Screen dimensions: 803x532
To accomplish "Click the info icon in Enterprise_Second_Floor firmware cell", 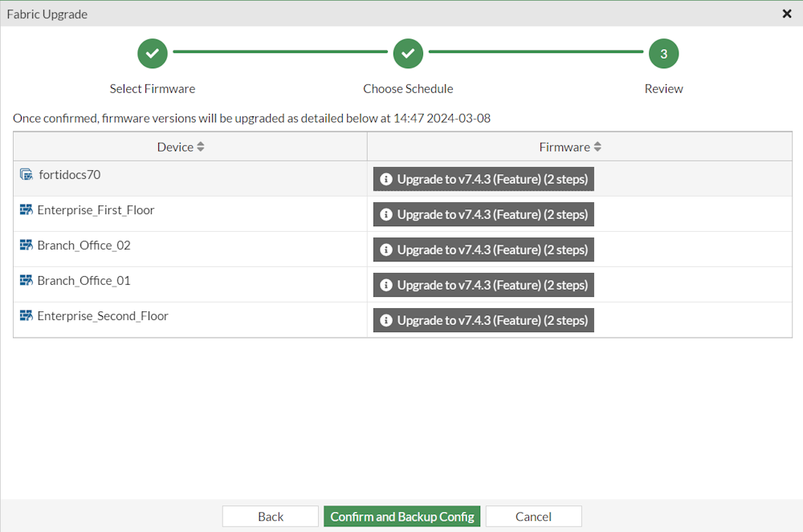I will [x=386, y=320].
